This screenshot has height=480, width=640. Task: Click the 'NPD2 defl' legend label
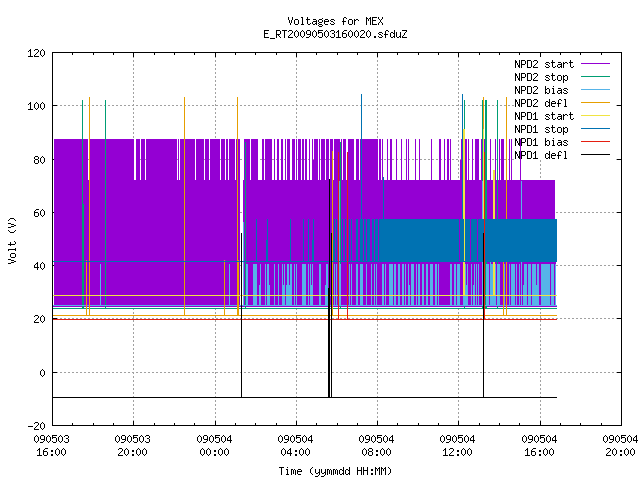[541, 103]
